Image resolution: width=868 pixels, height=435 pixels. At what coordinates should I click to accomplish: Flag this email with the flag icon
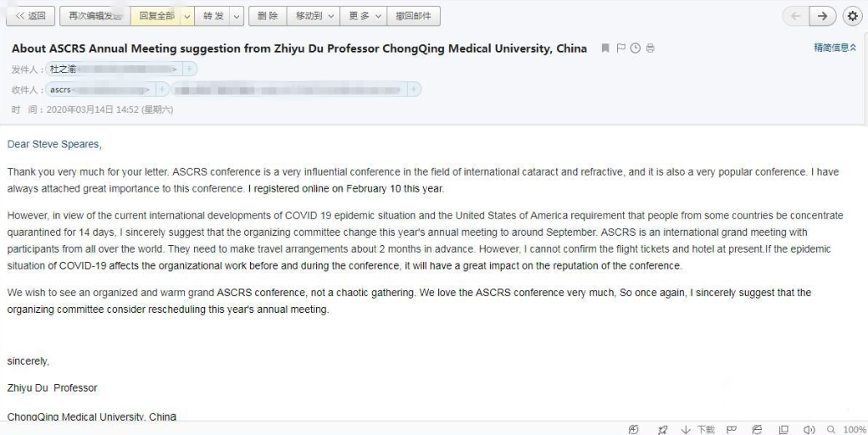(620, 48)
